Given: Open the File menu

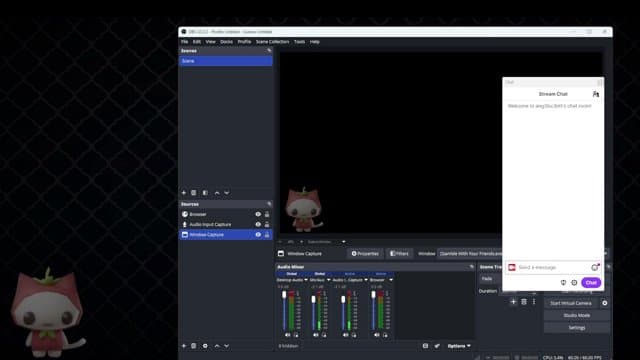Looking at the screenshot, I should pos(184,42).
